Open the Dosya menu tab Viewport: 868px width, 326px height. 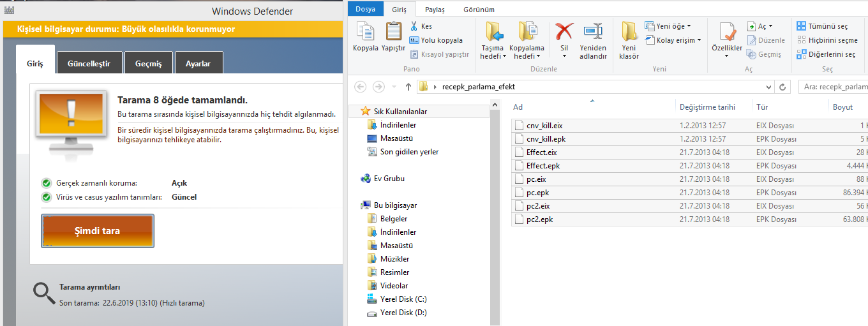tap(366, 9)
